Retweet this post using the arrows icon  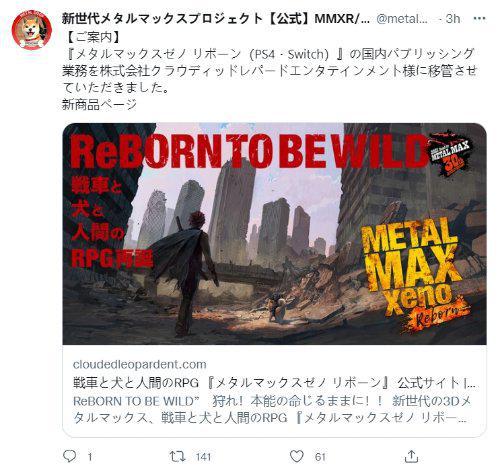point(177,456)
